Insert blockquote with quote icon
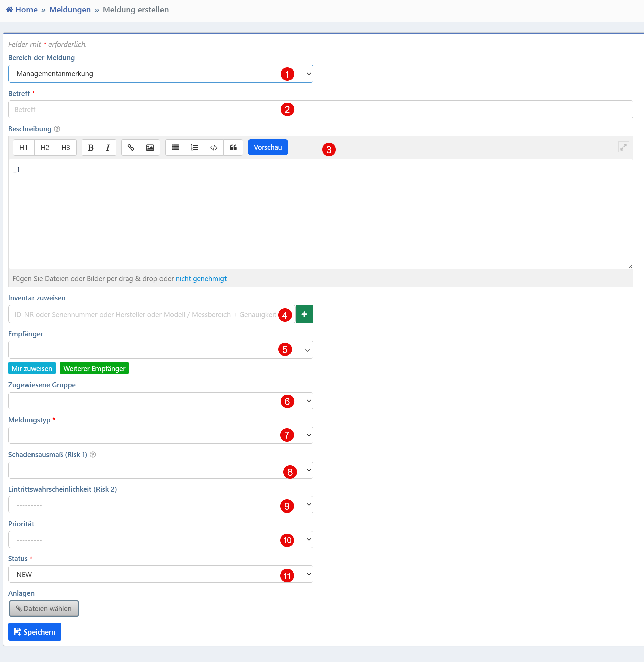644x662 pixels. [x=233, y=147]
